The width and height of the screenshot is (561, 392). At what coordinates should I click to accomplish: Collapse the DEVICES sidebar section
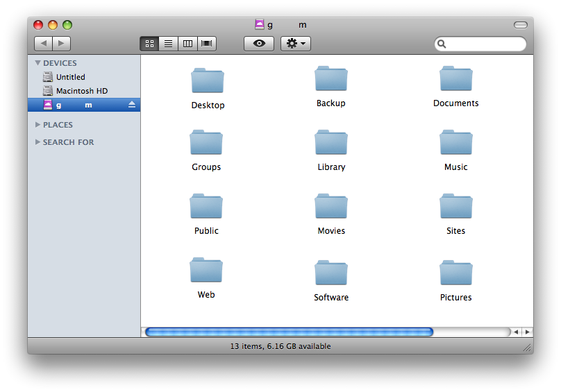pos(37,63)
